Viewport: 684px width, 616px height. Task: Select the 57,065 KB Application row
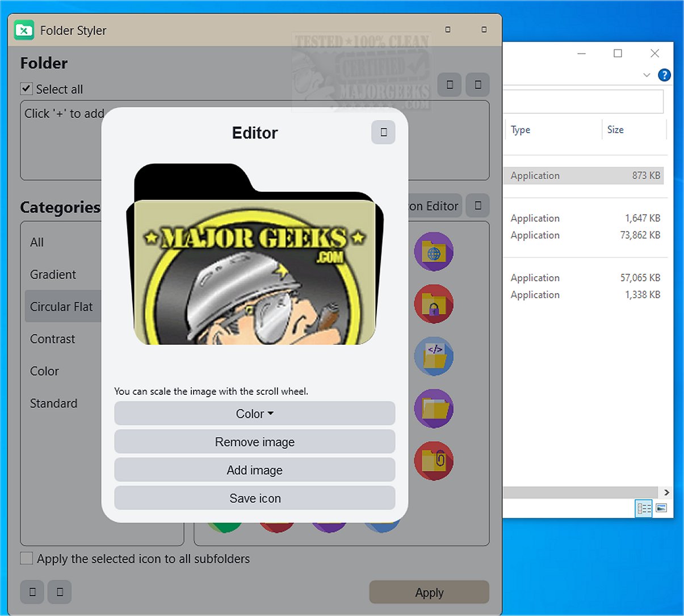[x=584, y=277]
